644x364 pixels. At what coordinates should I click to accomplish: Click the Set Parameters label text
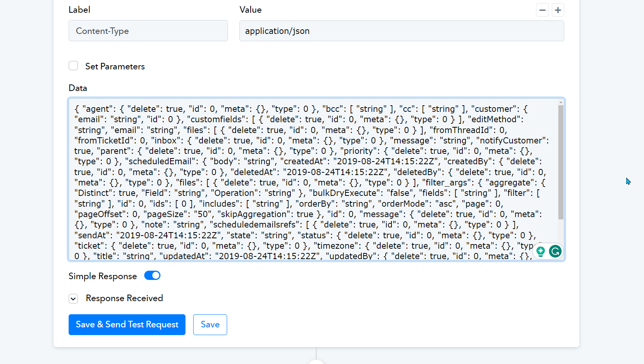[x=115, y=66]
